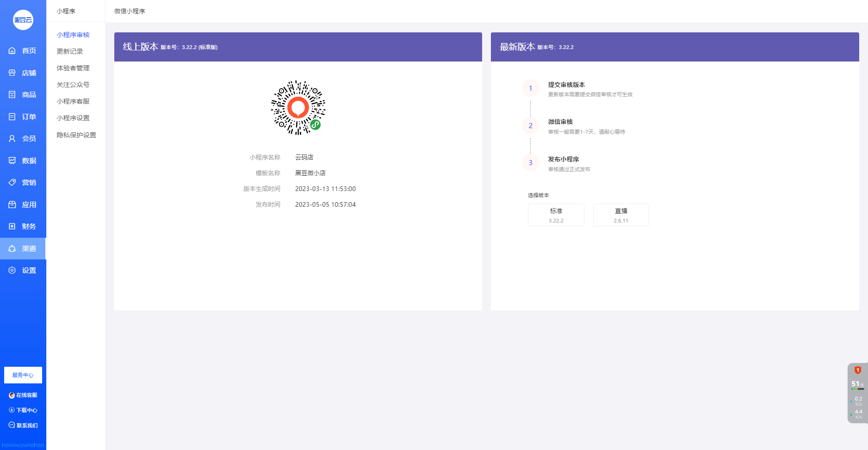Click step 2 circle 微信审核
Viewport: 868px width, 450px height.
pos(531,126)
